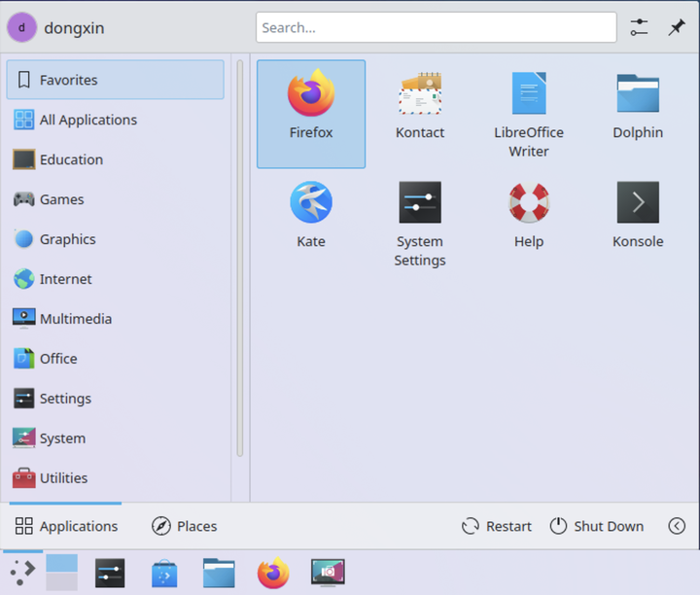Click the dongxin user avatar
Image resolution: width=700 pixels, height=595 pixels.
(21, 27)
